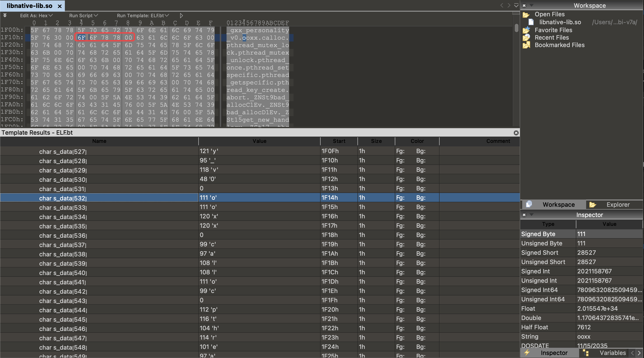This screenshot has height=358, width=644.
Task: Select row char s_data[536]
Action: (63, 235)
